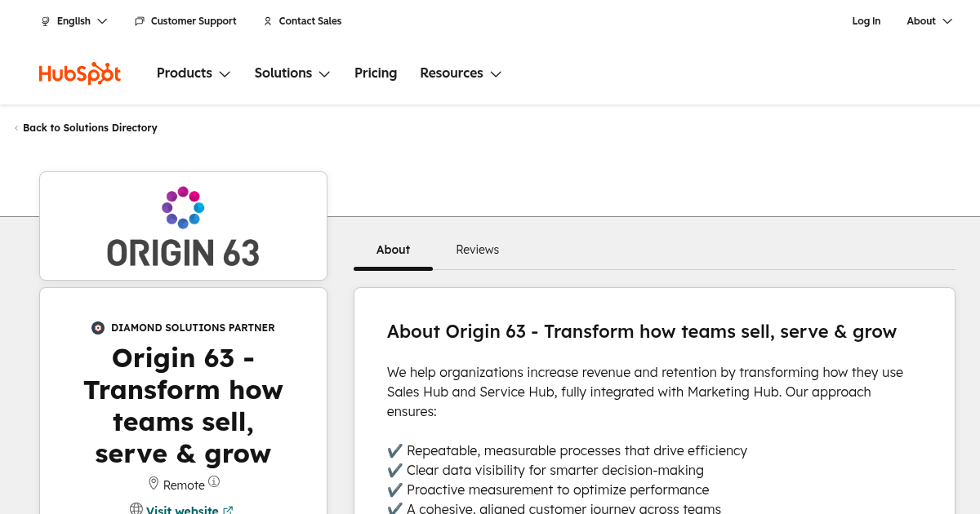This screenshot has height=514, width=980.
Task: Select the About tab
Action: point(394,250)
